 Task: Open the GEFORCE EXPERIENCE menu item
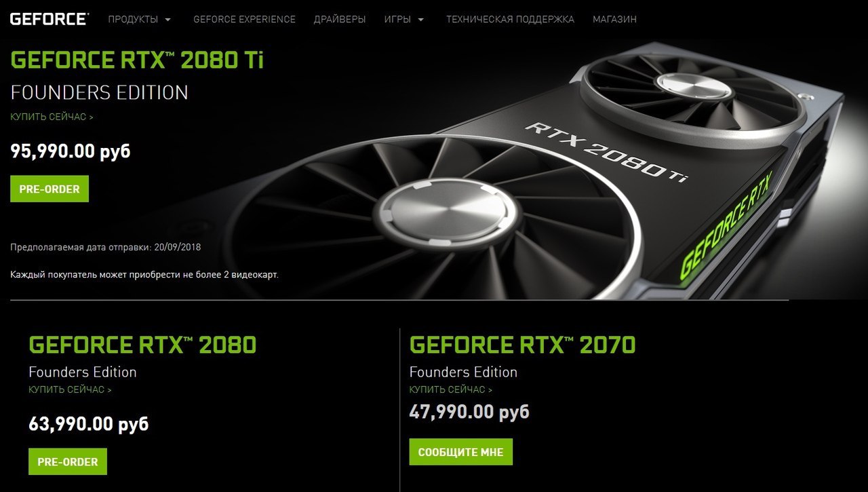point(244,19)
